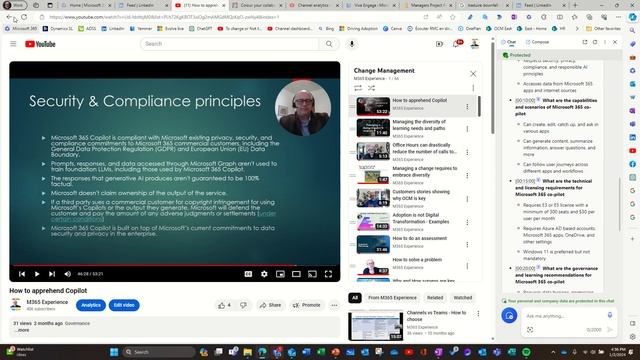The width and height of the screenshot is (640, 360).
Task: Enter full screen video mode
Action: pyautogui.click(x=328, y=274)
